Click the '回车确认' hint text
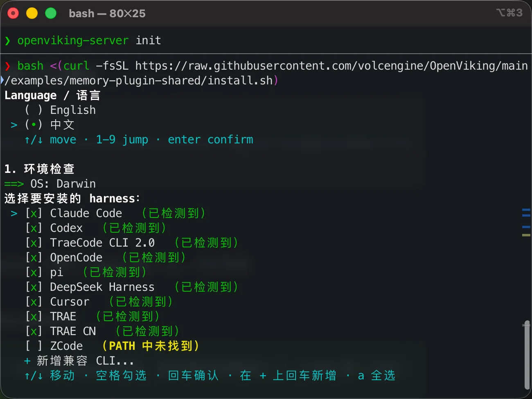This screenshot has height=399, width=532. coord(193,376)
